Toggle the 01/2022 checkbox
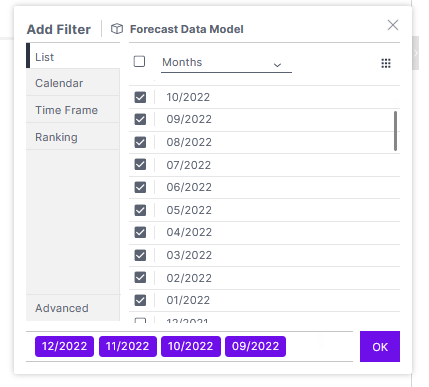This screenshot has height=387, width=429. tap(140, 300)
